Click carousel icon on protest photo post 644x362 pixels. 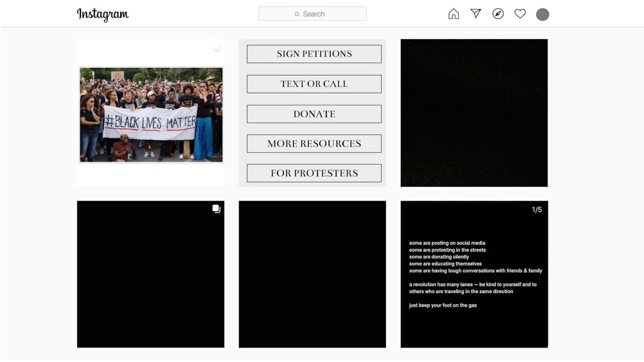pyautogui.click(x=216, y=47)
